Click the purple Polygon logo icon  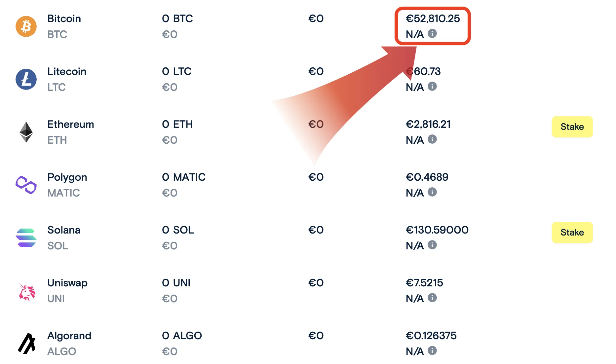point(26,185)
